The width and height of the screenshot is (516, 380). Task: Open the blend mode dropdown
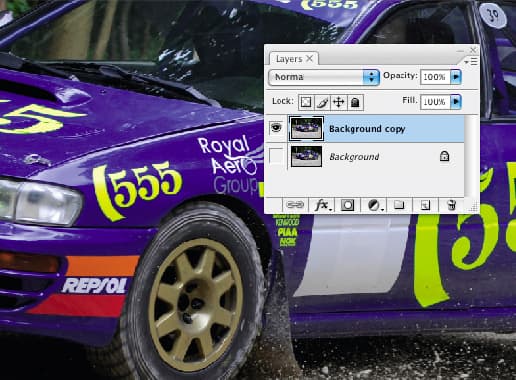point(324,77)
